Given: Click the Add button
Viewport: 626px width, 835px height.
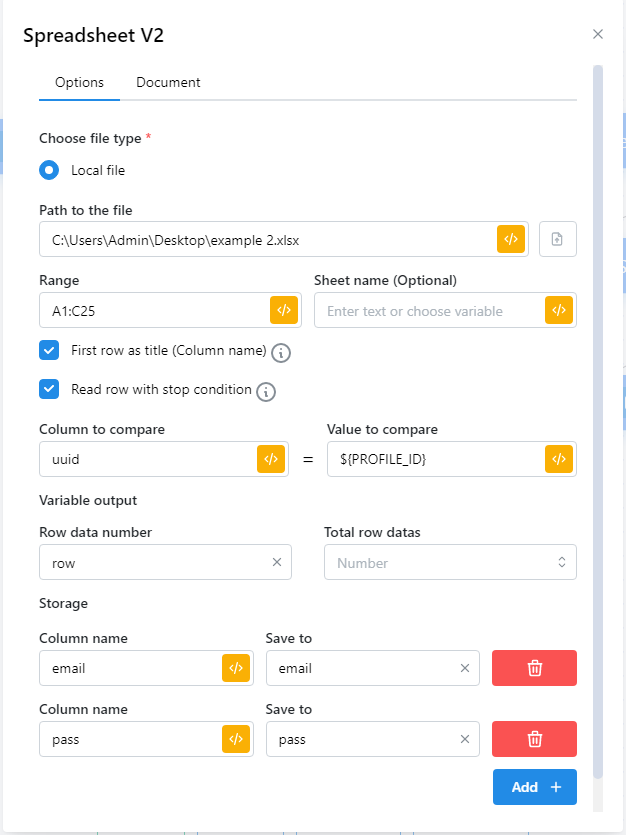Looking at the screenshot, I should (x=534, y=787).
